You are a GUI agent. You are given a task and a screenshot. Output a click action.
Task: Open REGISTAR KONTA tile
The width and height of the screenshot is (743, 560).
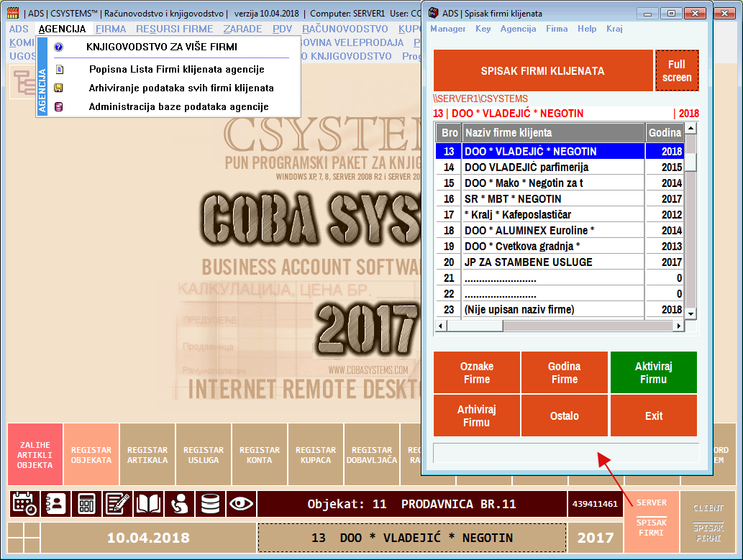[259, 455]
